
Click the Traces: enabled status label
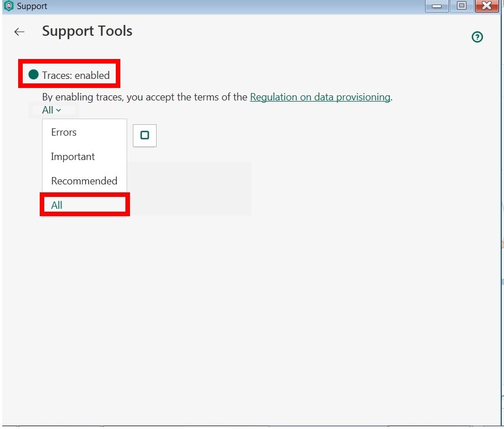(75, 75)
